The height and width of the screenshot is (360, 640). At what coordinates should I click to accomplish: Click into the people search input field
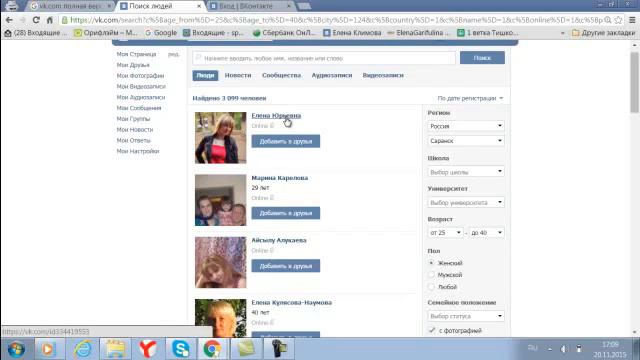click(324, 58)
